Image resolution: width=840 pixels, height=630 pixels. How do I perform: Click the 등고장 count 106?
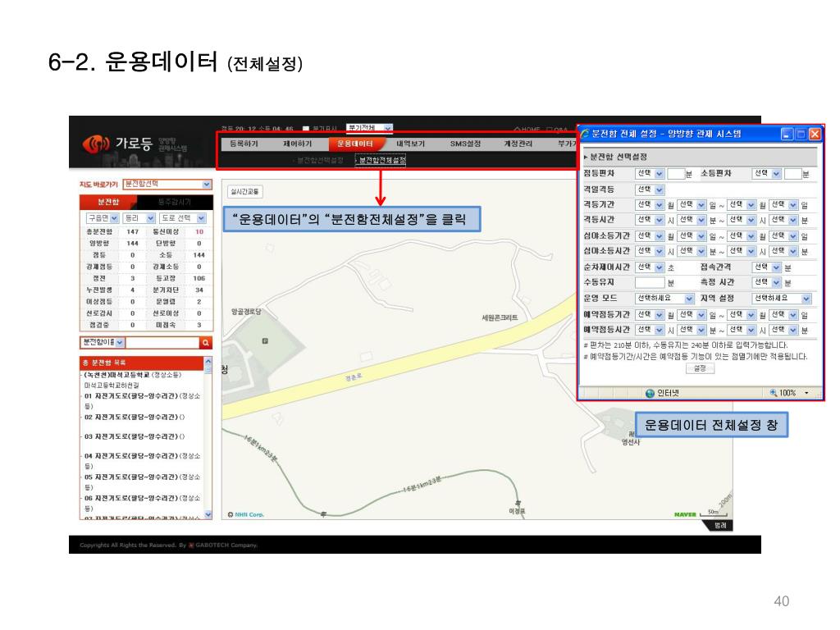[199, 279]
